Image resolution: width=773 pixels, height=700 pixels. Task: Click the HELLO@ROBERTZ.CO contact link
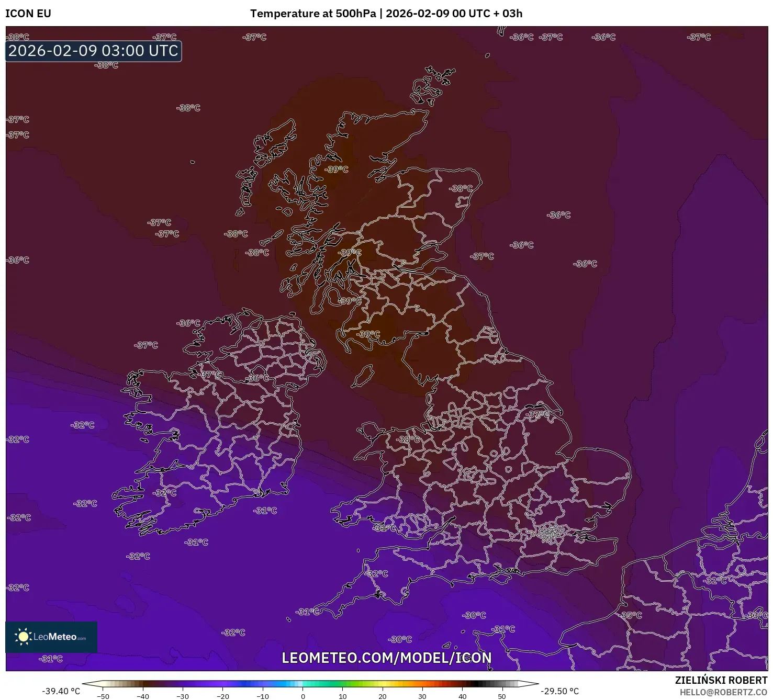723,691
